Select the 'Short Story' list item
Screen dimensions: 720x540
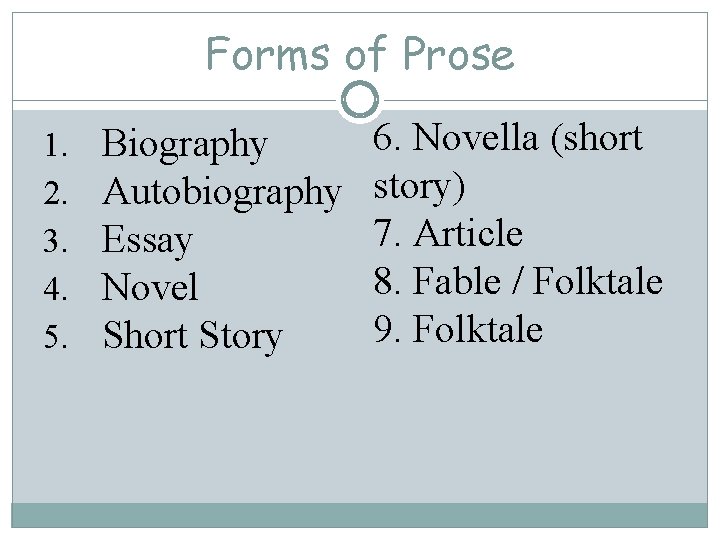click(x=193, y=336)
